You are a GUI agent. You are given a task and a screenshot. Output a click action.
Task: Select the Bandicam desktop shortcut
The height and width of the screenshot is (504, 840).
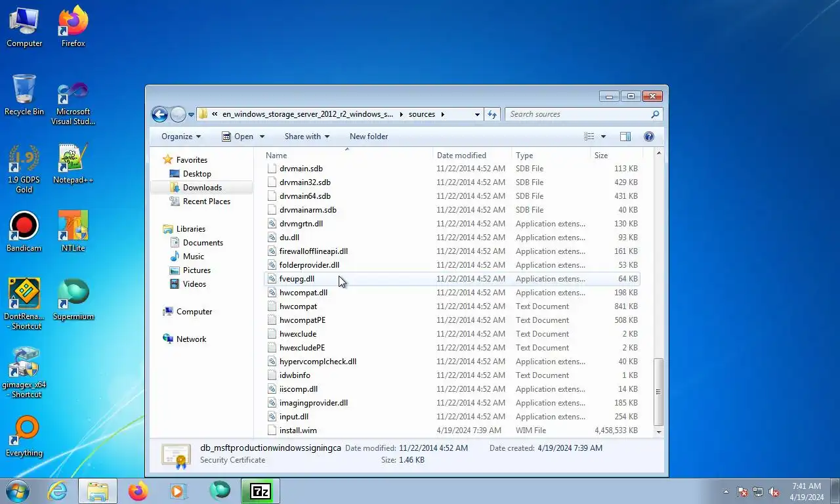(x=24, y=232)
